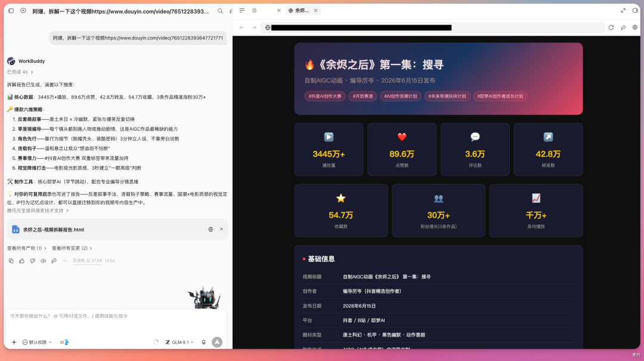Viewport: 644px width, 361px height.
Task: Switch to the 余烬... preview tab
Action: (300, 11)
